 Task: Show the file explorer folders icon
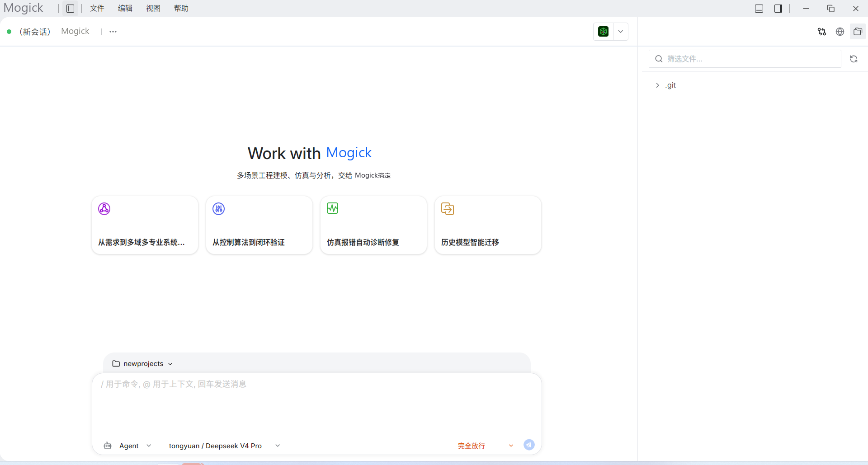(858, 32)
